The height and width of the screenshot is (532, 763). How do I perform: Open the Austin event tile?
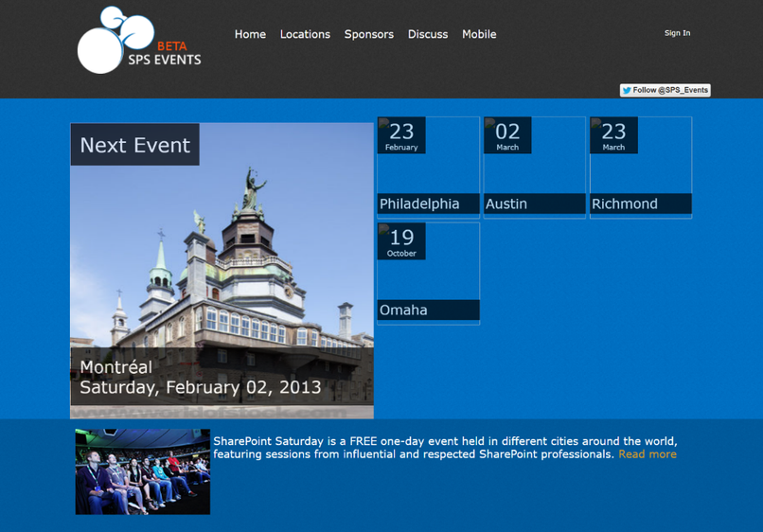[x=534, y=168]
